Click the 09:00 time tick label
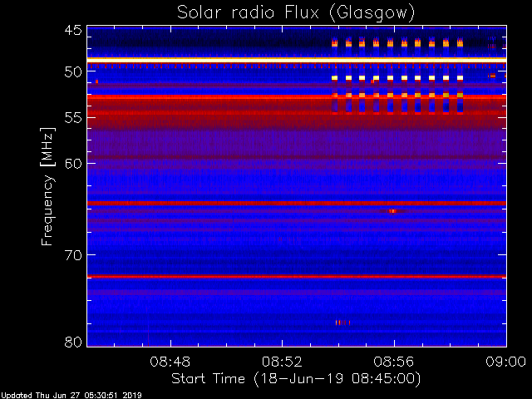 [x=506, y=362]
